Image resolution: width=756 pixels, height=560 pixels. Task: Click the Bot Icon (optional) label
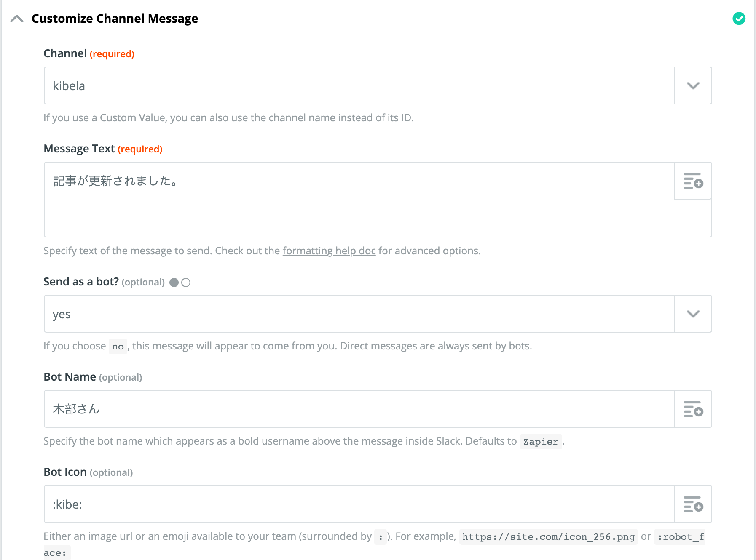coord(88,472)
